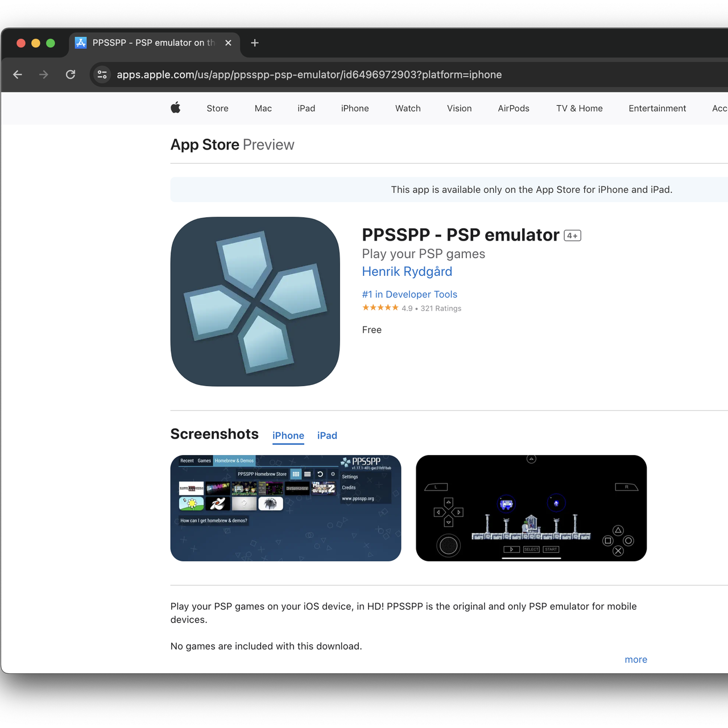The image size is (728, 728).
Task: View the homebrew store screenshot
Action: coord(286,508)
